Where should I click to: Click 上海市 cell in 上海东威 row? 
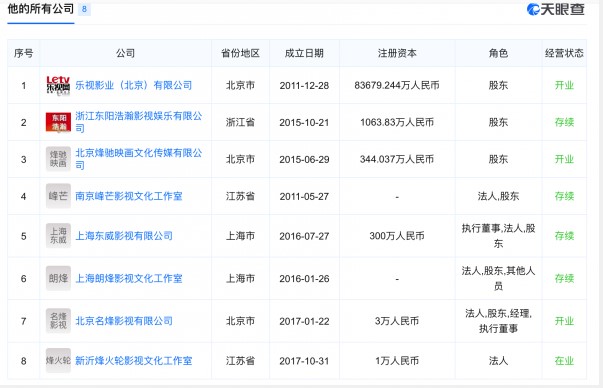240,236
